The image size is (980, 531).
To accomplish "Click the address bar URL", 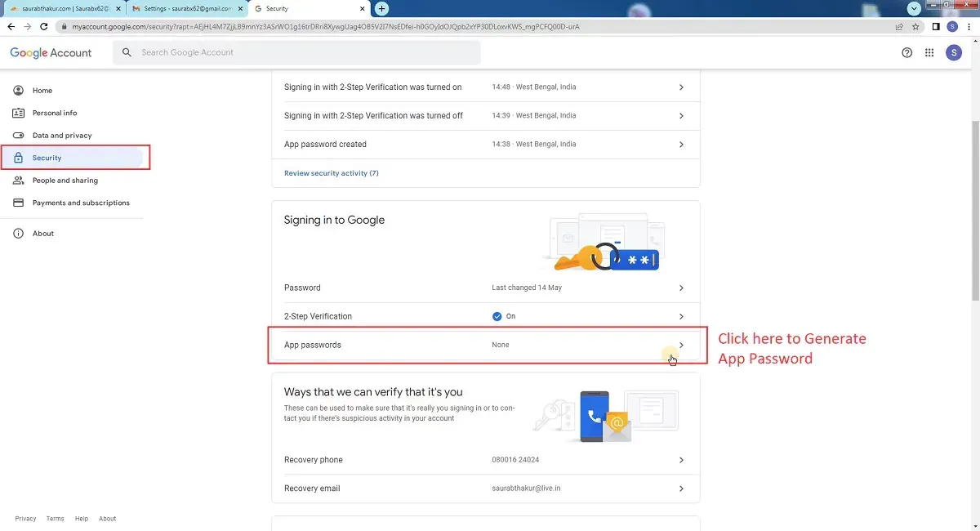I will coord(327,26).
